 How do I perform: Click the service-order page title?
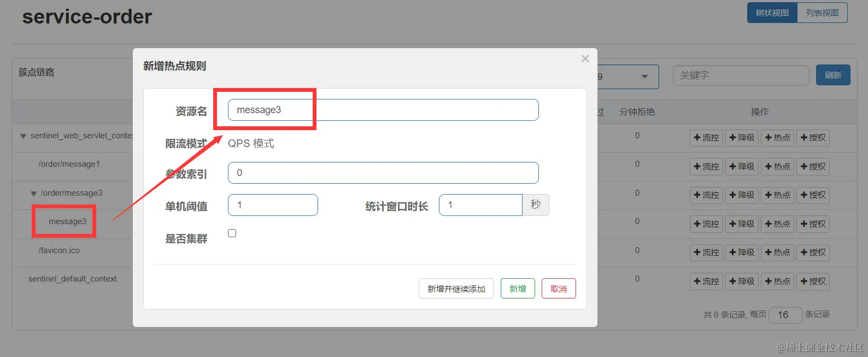click(87, 16)
